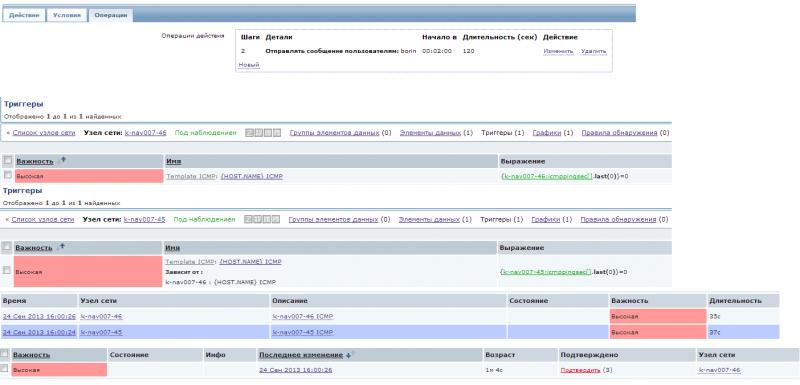Open Template ICMP link in k-nav007-45 trigger row
The width and height of the screenshot is (800, 385).
click(190, 262)
